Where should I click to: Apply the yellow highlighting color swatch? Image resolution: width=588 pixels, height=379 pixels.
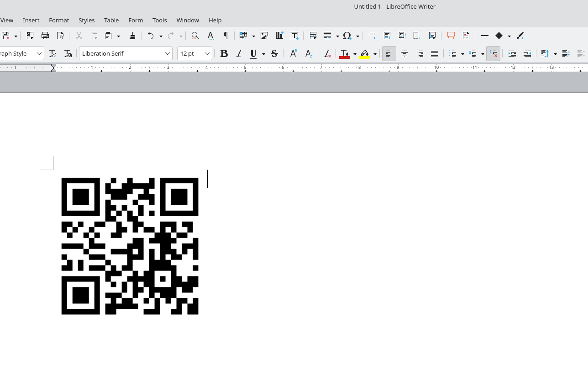point(365,54)
